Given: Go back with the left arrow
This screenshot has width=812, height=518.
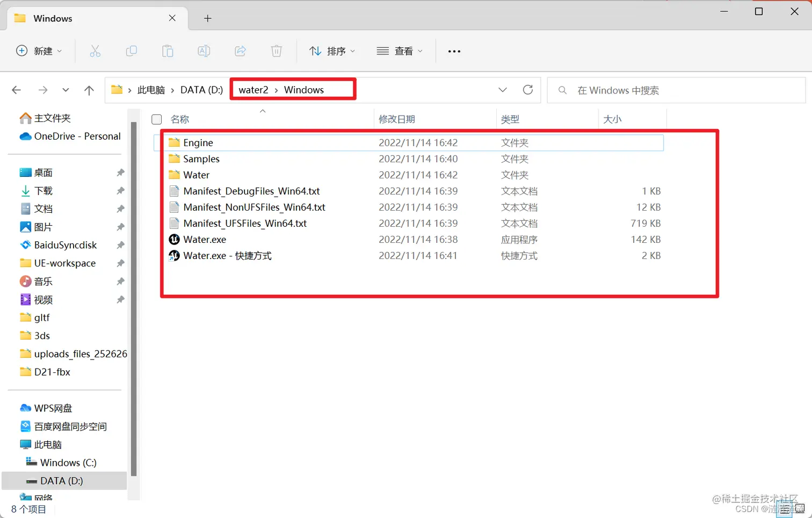Looking at the screenshot, I should [17, 90].
